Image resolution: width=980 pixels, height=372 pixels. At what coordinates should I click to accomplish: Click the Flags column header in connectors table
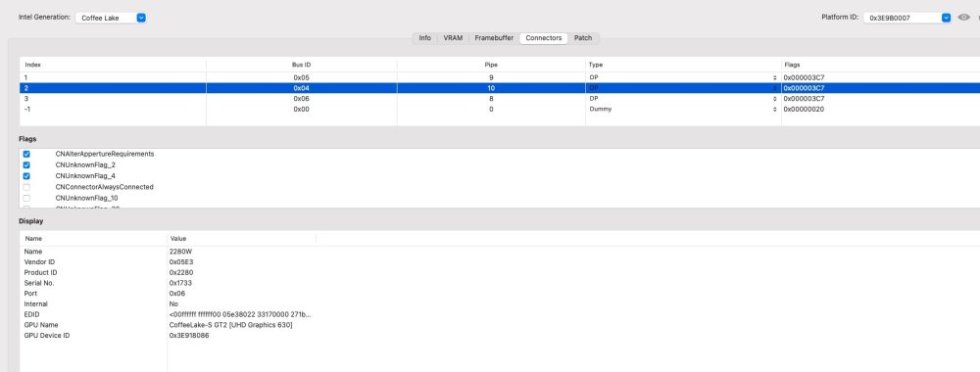[792, 65]
